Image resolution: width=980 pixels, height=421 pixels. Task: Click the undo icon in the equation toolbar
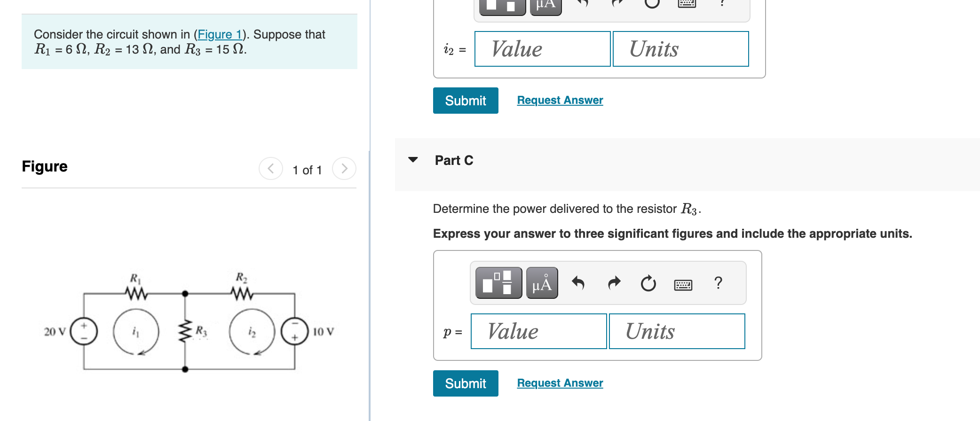(579, 282)
